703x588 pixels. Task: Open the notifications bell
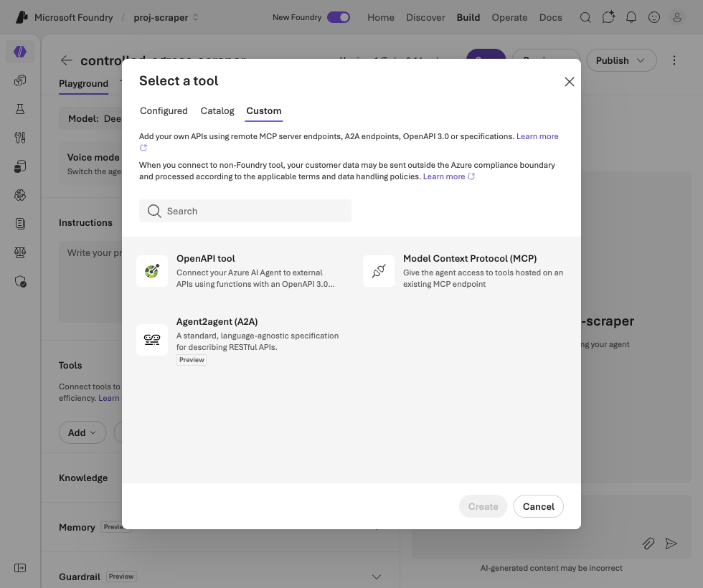click(x=631, y=17)
